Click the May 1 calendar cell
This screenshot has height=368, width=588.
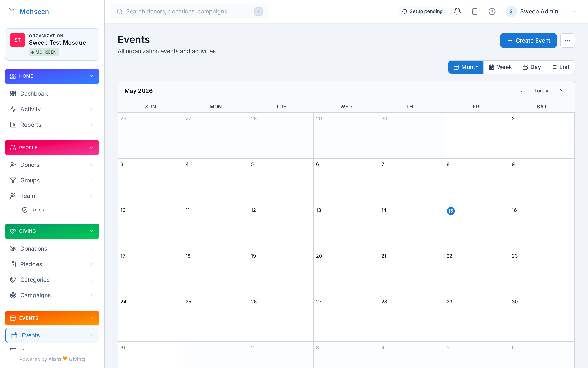click(476, 136)
